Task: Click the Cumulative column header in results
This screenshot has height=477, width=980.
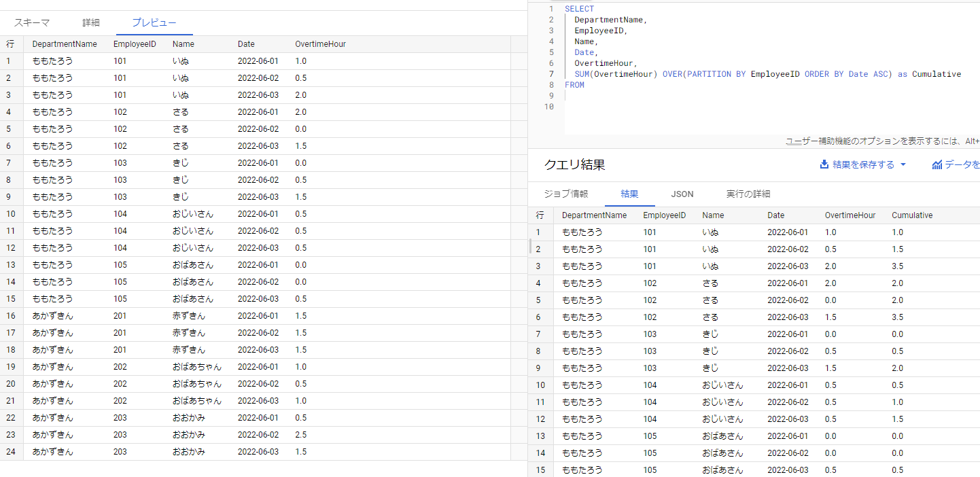Action: pyautogui.click(x=912, y=215)
